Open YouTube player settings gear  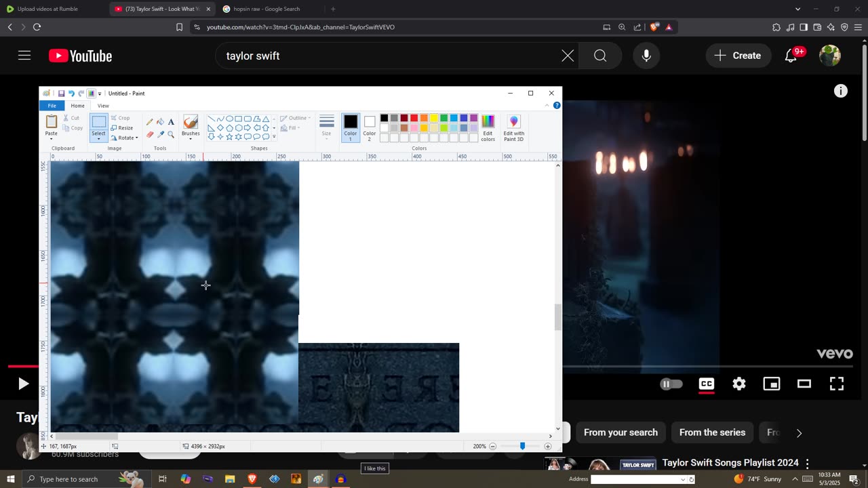739,384
